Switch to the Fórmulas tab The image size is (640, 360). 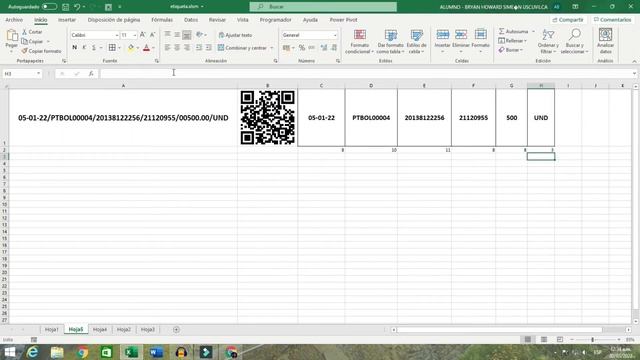pyautogui.click(x=162, y=20)
